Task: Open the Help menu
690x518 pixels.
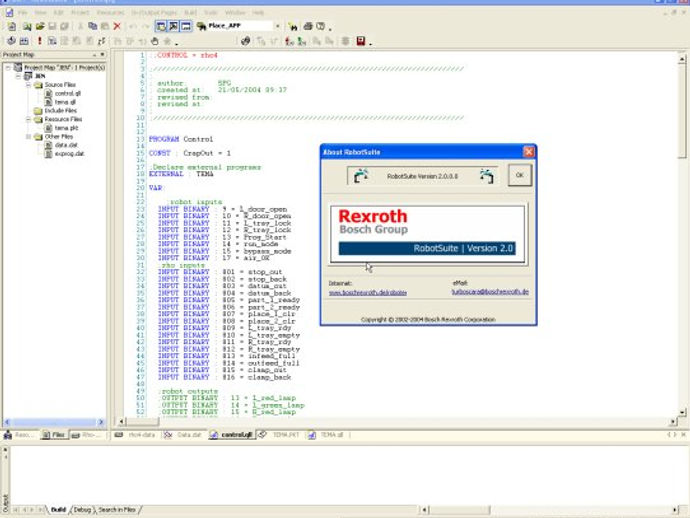Action: pyautogui.click(x=258, y=12)
